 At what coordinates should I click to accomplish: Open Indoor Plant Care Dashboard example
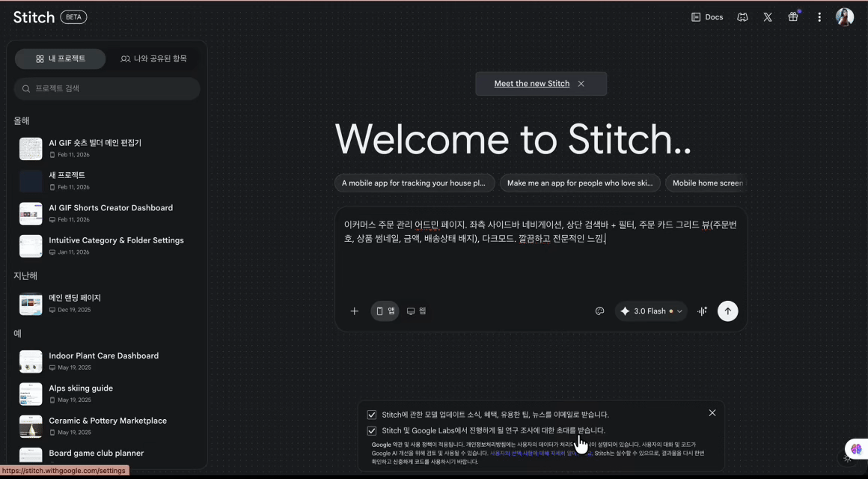[x=106, y=361]
